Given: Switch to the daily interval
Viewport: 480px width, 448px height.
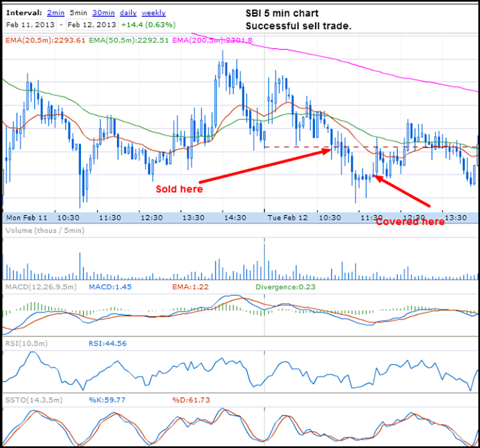Looking at the screenshot, I should [x=128, y=13].
